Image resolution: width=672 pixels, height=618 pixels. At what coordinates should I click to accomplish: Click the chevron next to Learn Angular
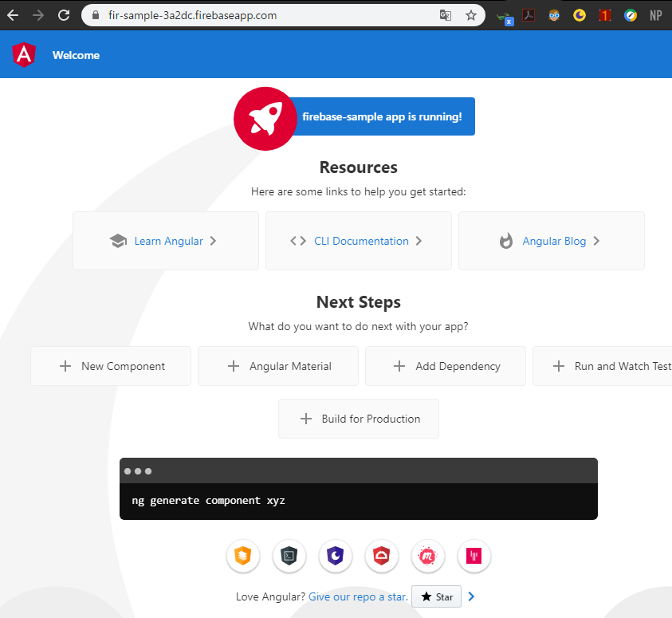(213, 241)
